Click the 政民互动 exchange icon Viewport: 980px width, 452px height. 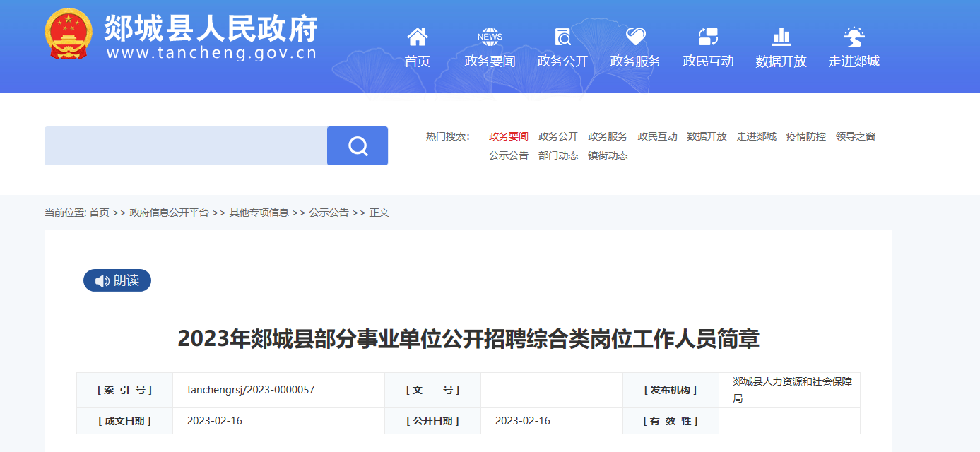coord(708,36)
